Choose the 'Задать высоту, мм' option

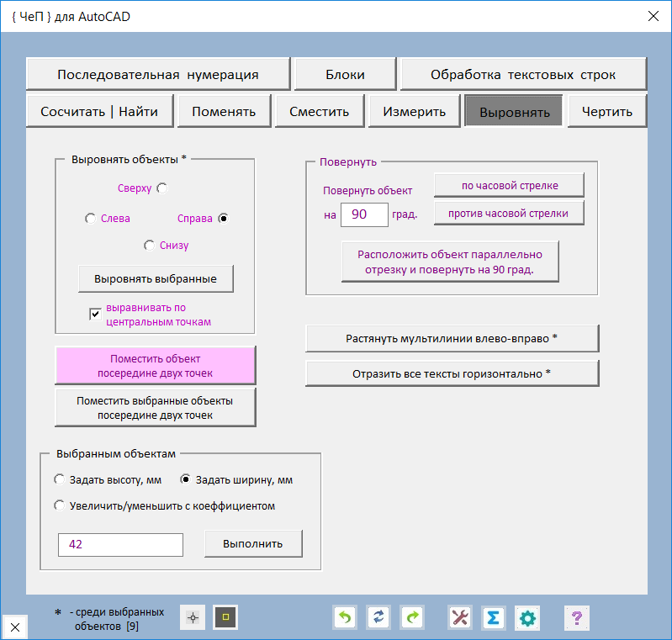coord(59,480)
